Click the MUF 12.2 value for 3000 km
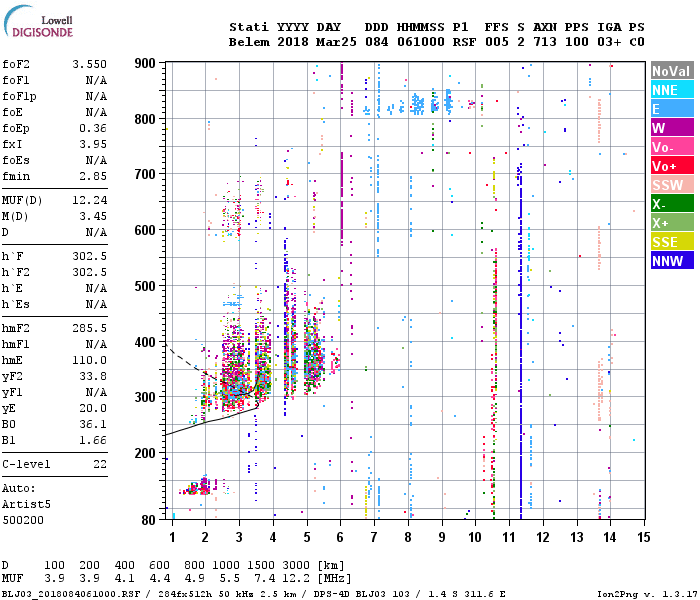Viewport: 700px width, 600px height. (296, 579)
